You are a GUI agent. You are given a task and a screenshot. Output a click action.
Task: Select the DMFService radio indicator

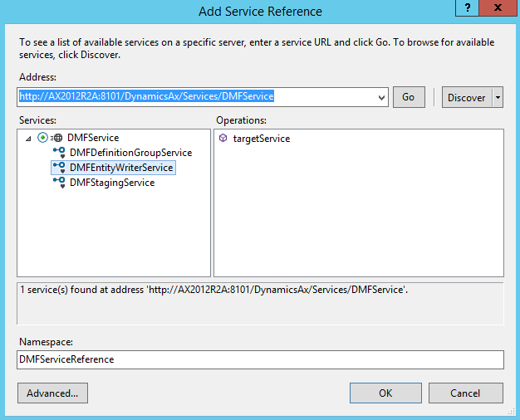click(42, 138)
